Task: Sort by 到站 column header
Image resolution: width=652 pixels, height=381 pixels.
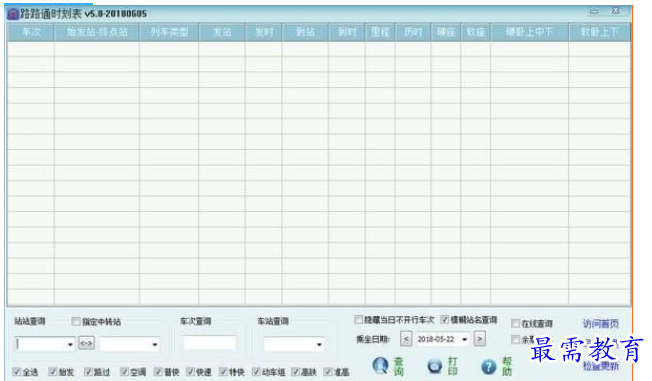Action: 305,32
